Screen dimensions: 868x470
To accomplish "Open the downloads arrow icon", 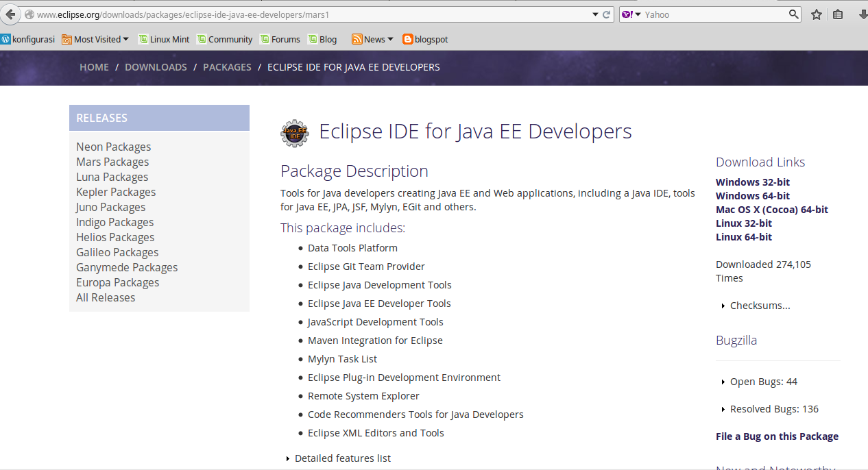I will pyautogui.click(x=863, y=14).
